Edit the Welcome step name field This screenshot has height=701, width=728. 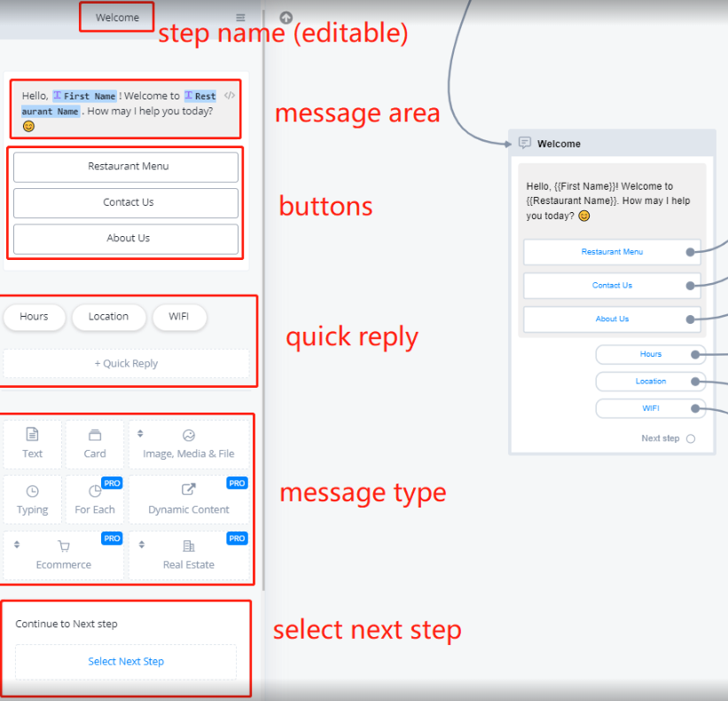(117, 18)
